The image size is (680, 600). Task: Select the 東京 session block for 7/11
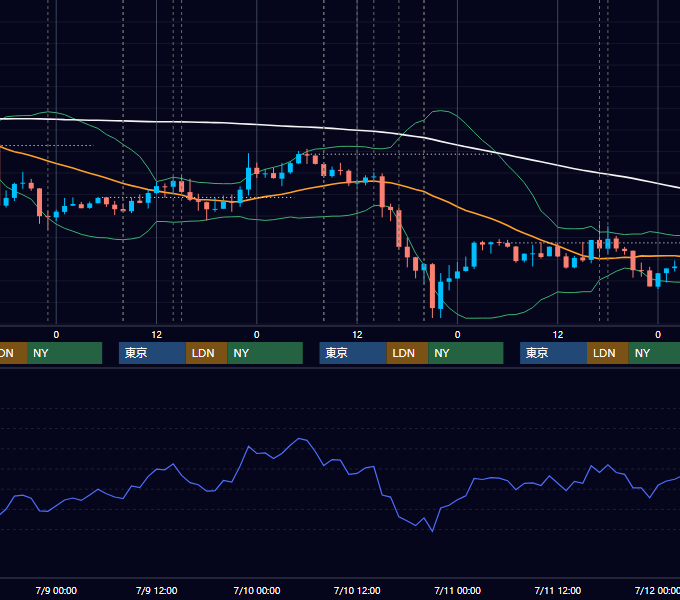[x=553, y=353]
